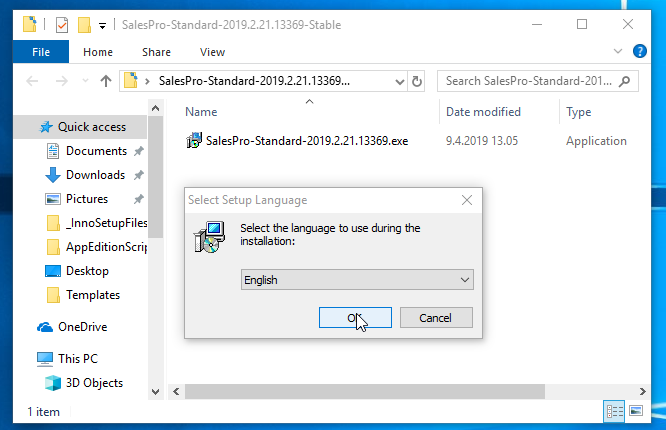666x430 pixels.
Task: Click the setup installer icon in dialog
Action: [x=209, y=237]
